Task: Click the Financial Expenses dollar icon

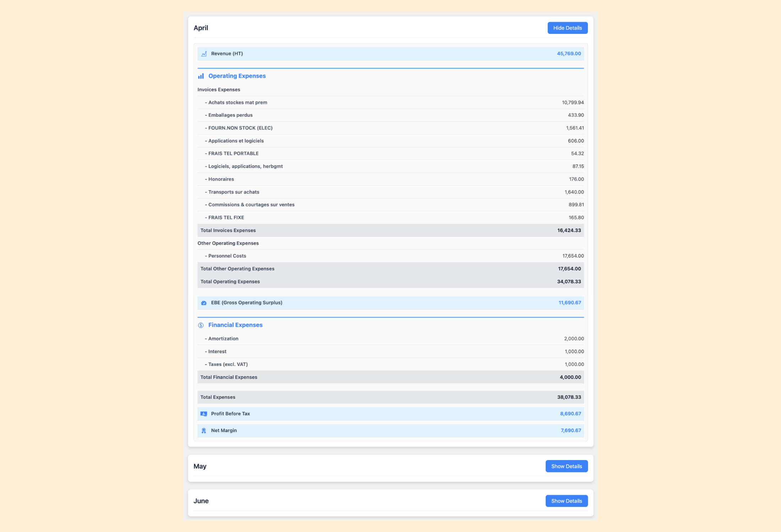Action: point(201,325)
